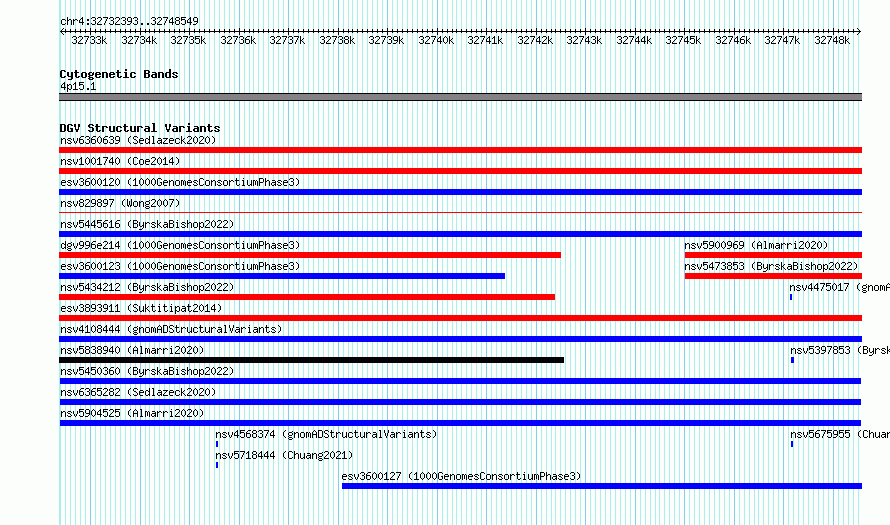Click the right arrow of the ruler
Viewport: 890px width, 525px height.
tap(859, 32)
